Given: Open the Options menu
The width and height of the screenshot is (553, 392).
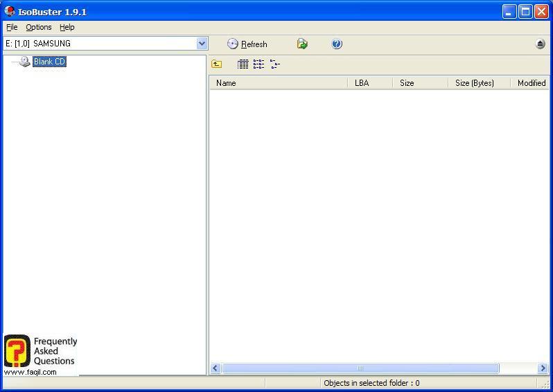Looking at the screenshot, I should pos(39,27).
